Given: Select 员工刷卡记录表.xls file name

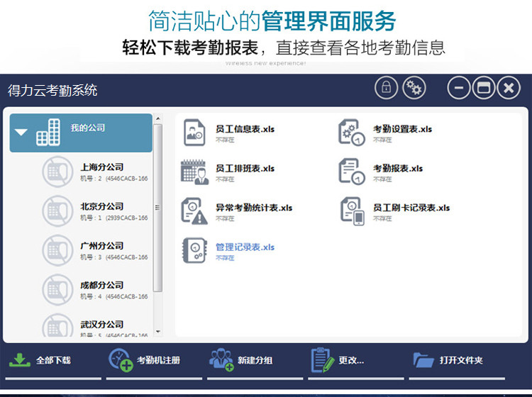Looking at the screenshot, I should coord(411,208).
